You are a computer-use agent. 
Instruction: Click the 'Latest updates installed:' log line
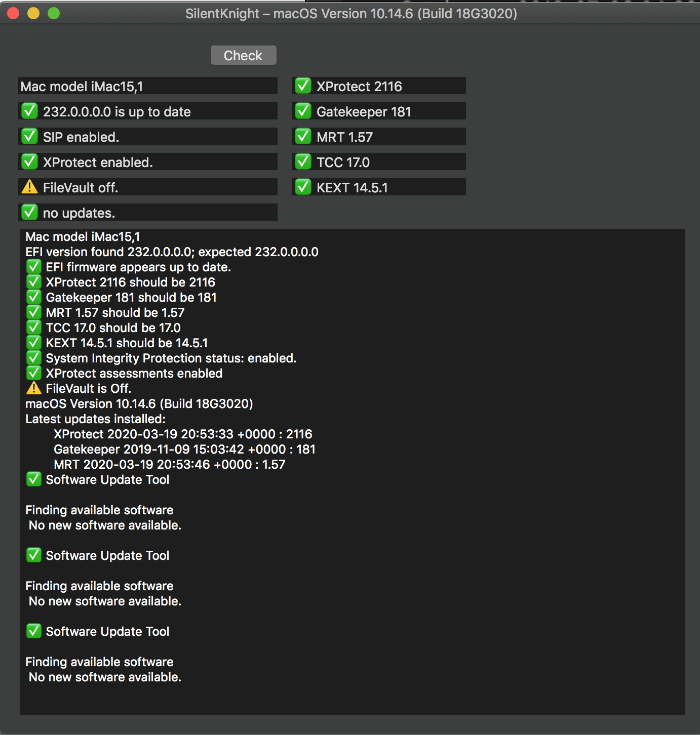tap(95, 419)
